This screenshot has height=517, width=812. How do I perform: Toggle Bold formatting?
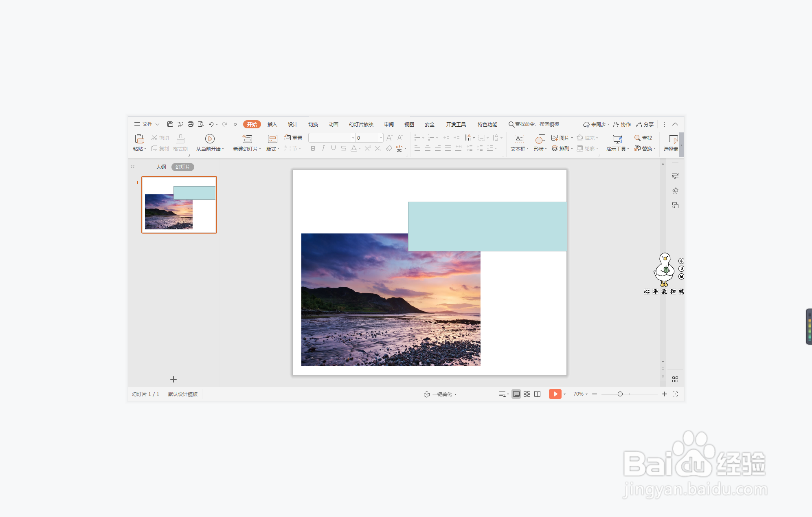coord(313,149)
